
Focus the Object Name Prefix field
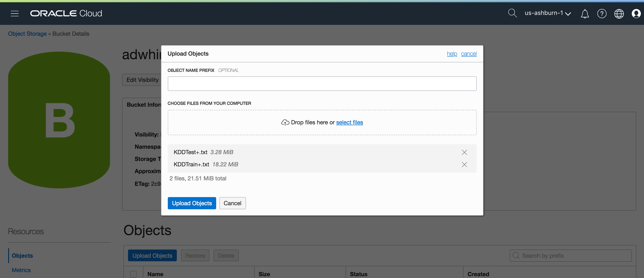click(x=322, y=84)
